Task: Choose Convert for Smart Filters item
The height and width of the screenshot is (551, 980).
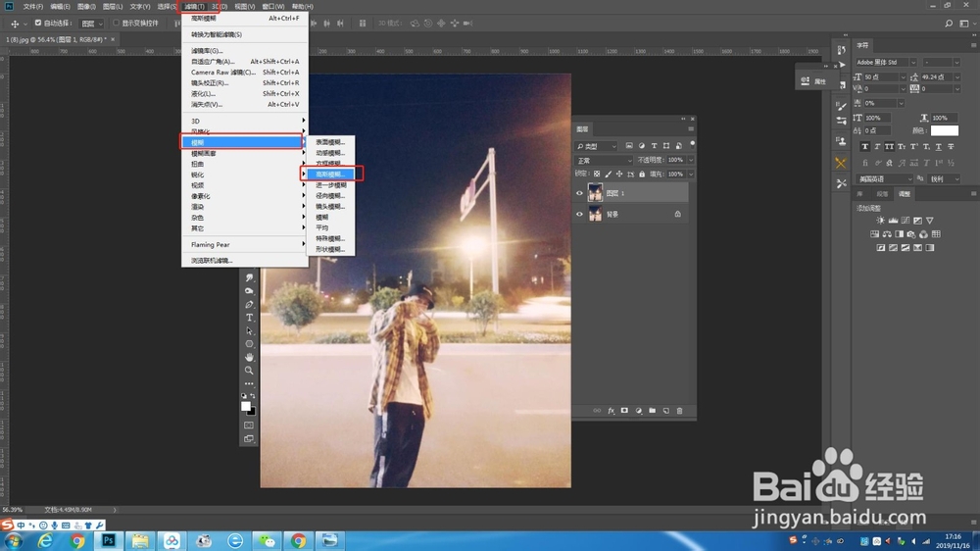Action: coord(245,34)
